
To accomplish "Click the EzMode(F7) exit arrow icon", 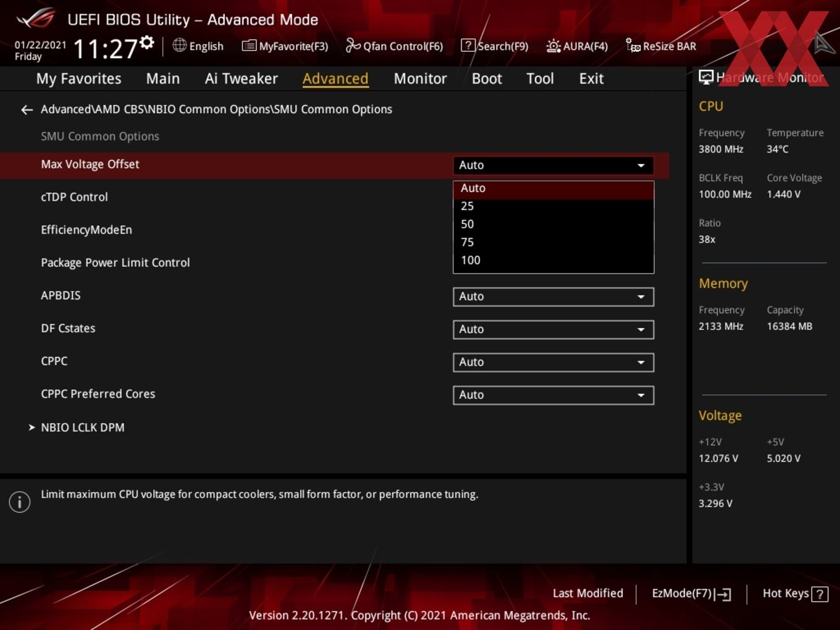I will click(x=723, y=594).
